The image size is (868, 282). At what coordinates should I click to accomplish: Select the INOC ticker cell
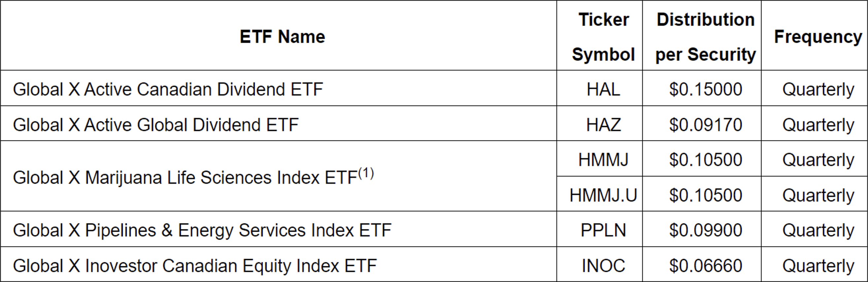(x=603, y=266)
